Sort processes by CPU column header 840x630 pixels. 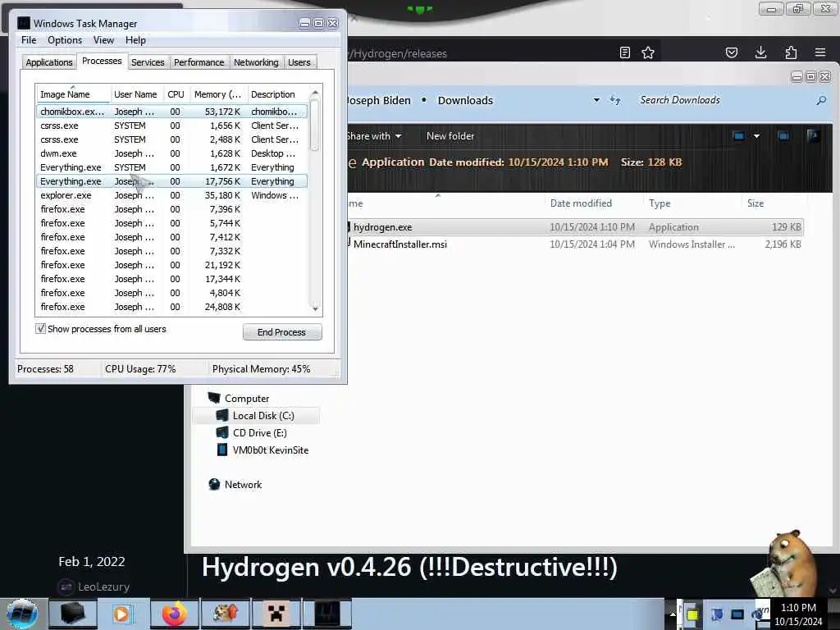coord(176,94)
